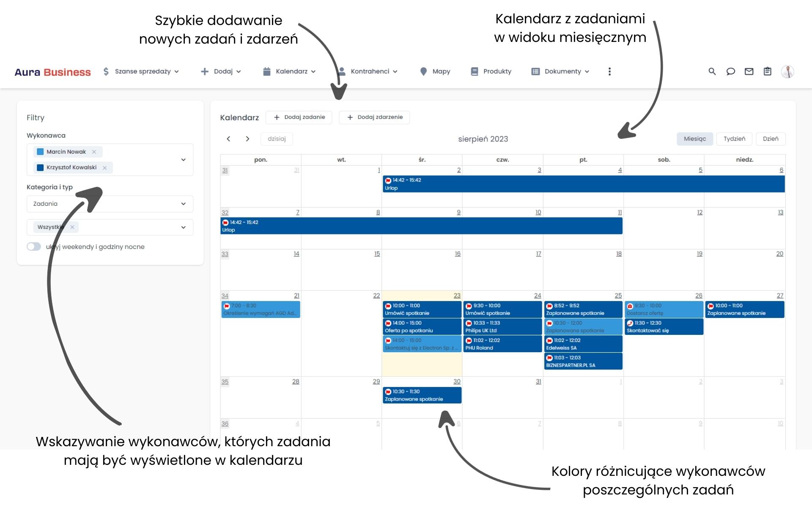Click the calendar/tasks icon in toolbar
812x508 pixels.
(x=767, y=72)
